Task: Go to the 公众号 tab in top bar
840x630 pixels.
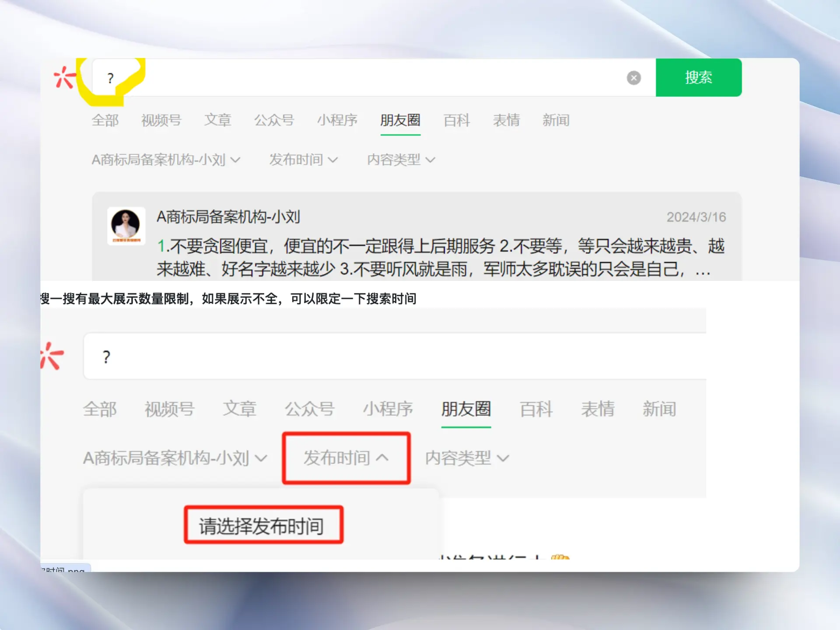Action: (274, 120)
